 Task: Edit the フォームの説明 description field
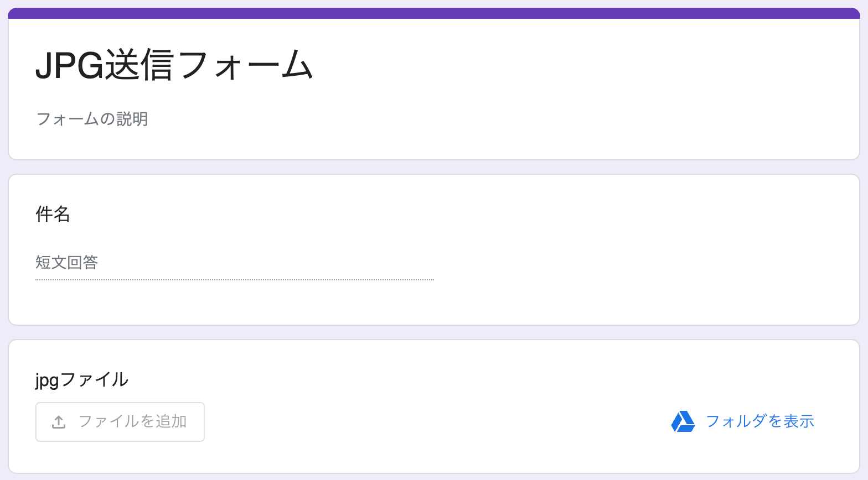tap(92, 119)
